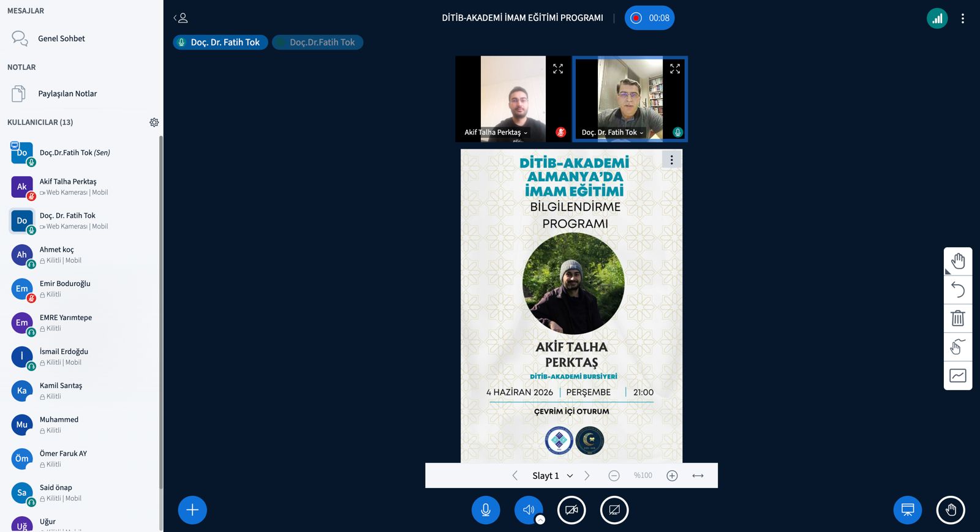Image resolution: width=980 pixels, height=532 pixels.
Task: Open presentation three-dot options menu
Action: pyautogui.click(x=672, y=160)
